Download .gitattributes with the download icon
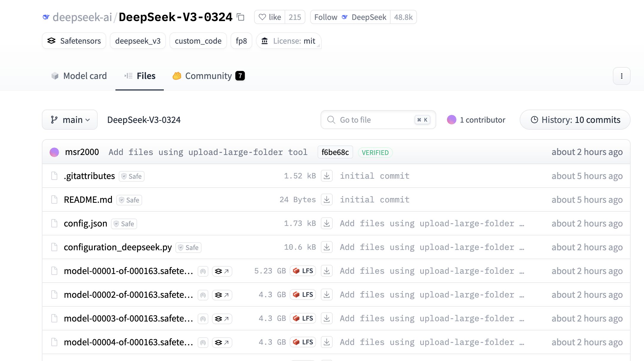 point(326,176)
